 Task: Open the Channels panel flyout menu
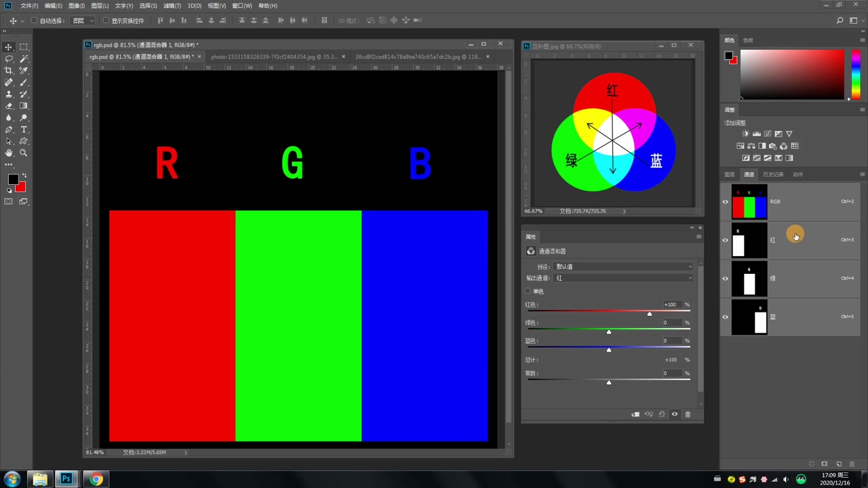pos(862,174)
